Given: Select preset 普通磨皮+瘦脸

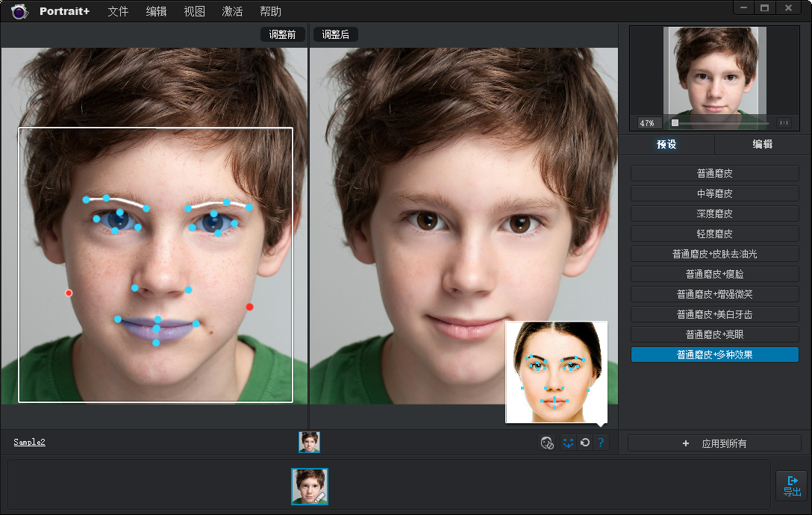Looking at the screenshot, I should 714,273.
